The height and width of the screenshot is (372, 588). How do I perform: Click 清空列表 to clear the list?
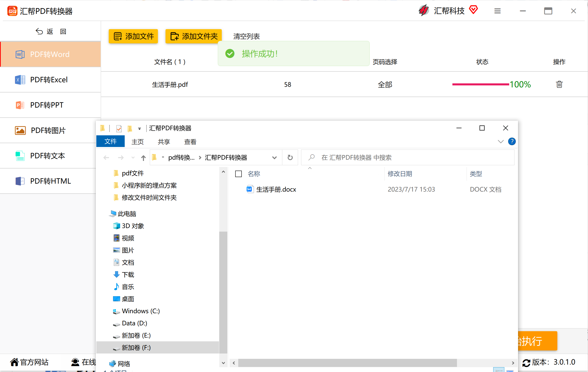[x=246, y=36]
